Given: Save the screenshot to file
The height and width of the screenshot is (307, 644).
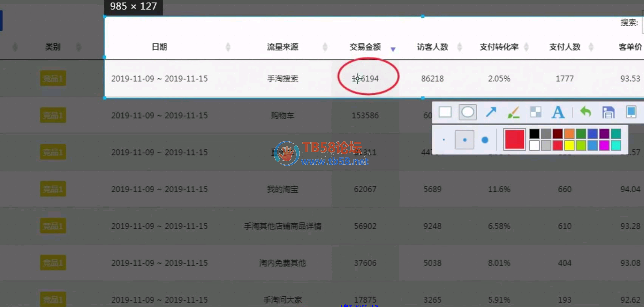Looking at the screenshot, I should 608,112.
